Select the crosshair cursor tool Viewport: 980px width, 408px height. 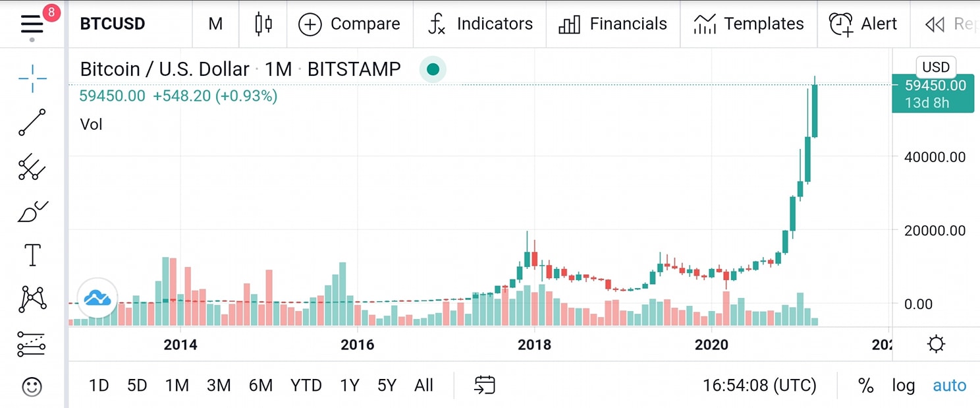(32, 79)
